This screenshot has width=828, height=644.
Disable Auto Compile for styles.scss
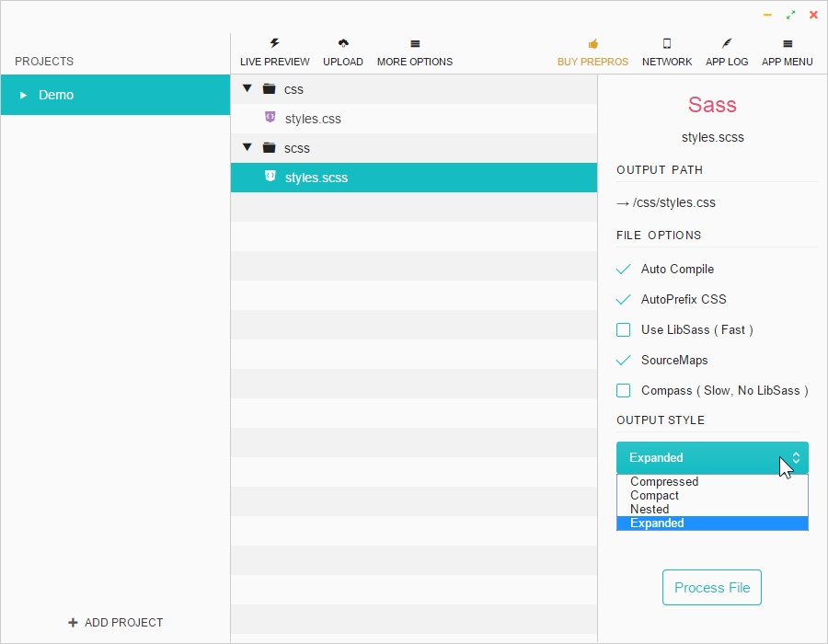pos(623,269)
